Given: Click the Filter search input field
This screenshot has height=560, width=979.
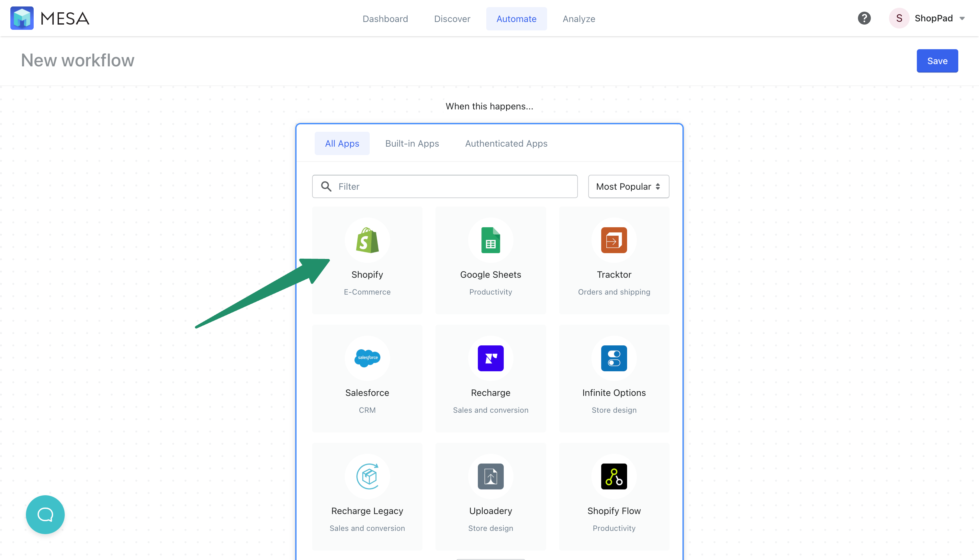Looking at the screenshot, I should (x=445, y=186).
